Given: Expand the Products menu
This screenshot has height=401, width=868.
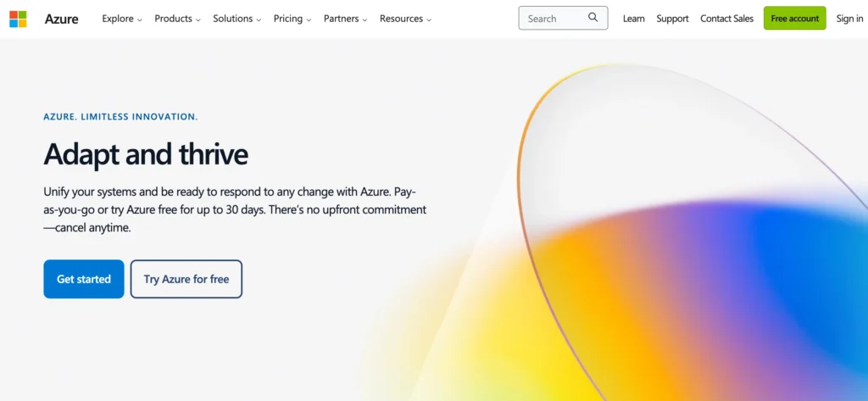Looking at the screenshot, I should coord(177,19).
